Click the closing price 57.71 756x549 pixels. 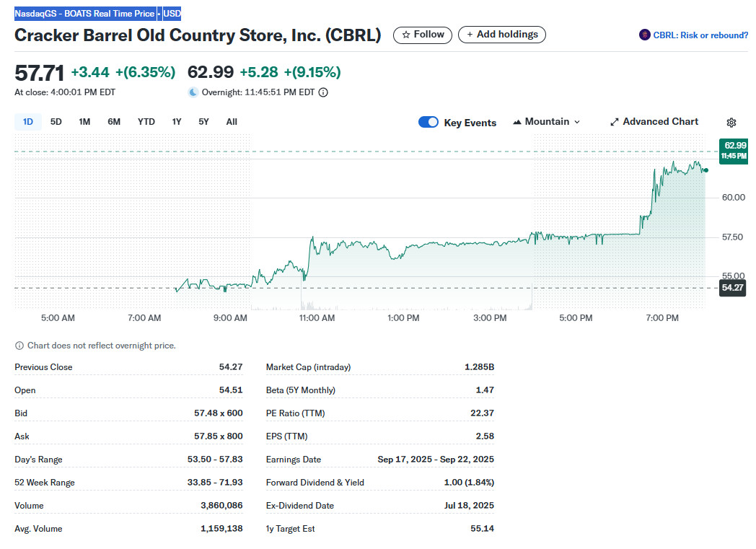(x=39, y=74)
